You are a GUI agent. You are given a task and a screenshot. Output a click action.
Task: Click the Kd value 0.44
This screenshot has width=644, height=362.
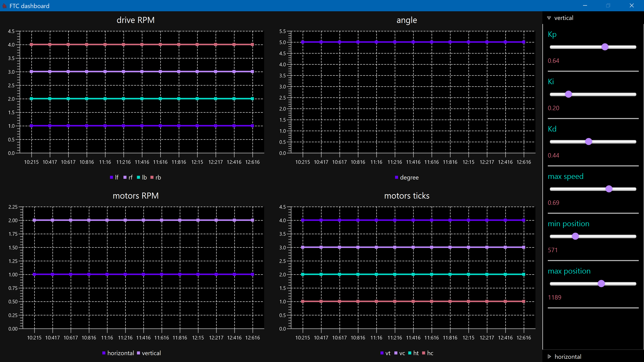click(x=553, y=155)
